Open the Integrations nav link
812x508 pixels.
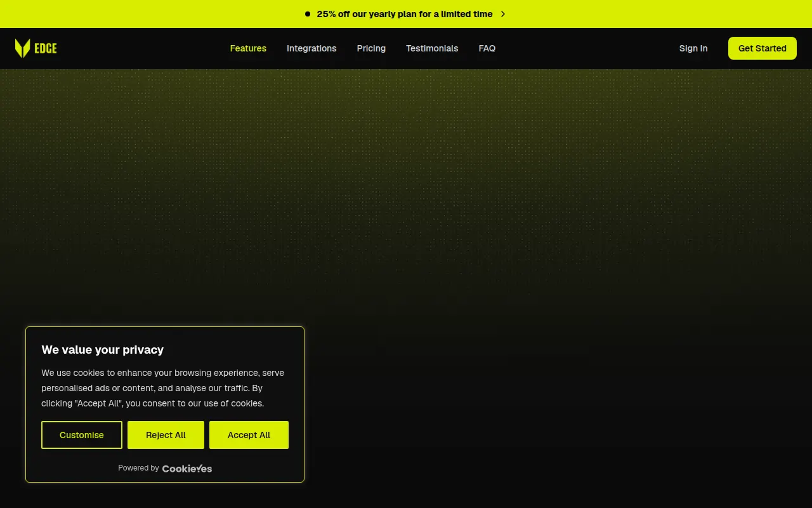click(311, 48)
